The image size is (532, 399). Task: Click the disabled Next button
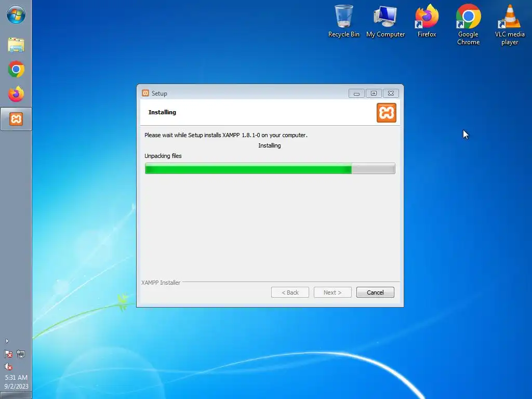click(x=332, y=292)
